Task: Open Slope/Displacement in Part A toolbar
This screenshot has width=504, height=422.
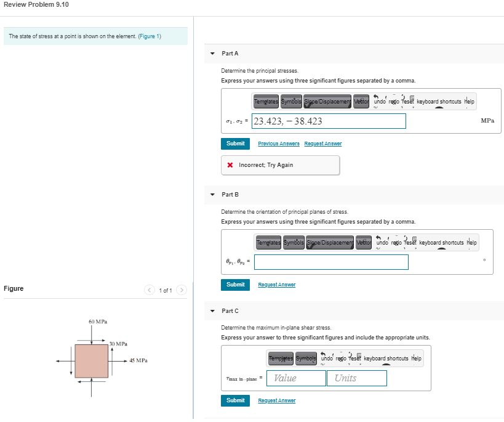Action: click(x=327, y=102)
